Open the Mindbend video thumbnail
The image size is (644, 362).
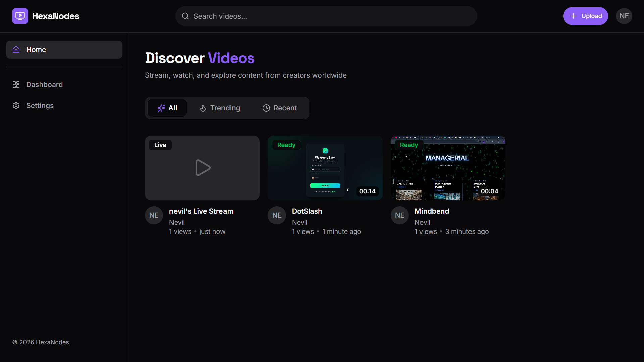click(x=448, y=168)
